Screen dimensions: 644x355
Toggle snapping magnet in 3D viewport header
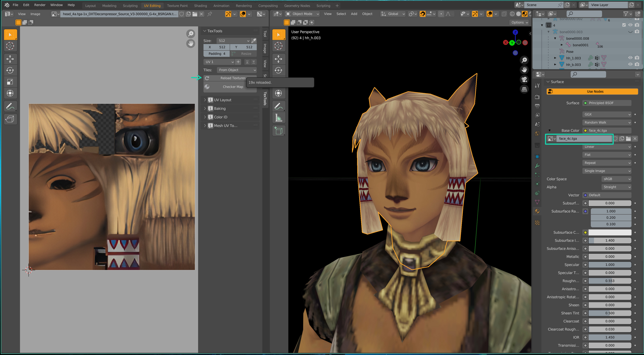tap(423, 14)
